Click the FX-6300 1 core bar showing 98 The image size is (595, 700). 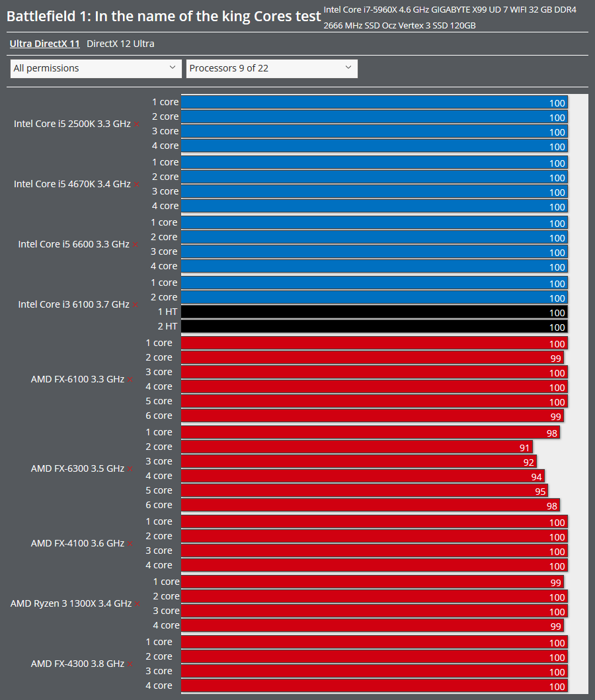point(370,432)
